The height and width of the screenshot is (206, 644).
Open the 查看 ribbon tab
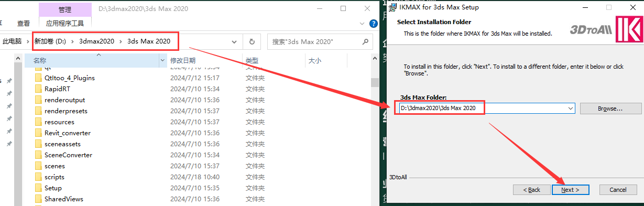pos(24,23)
